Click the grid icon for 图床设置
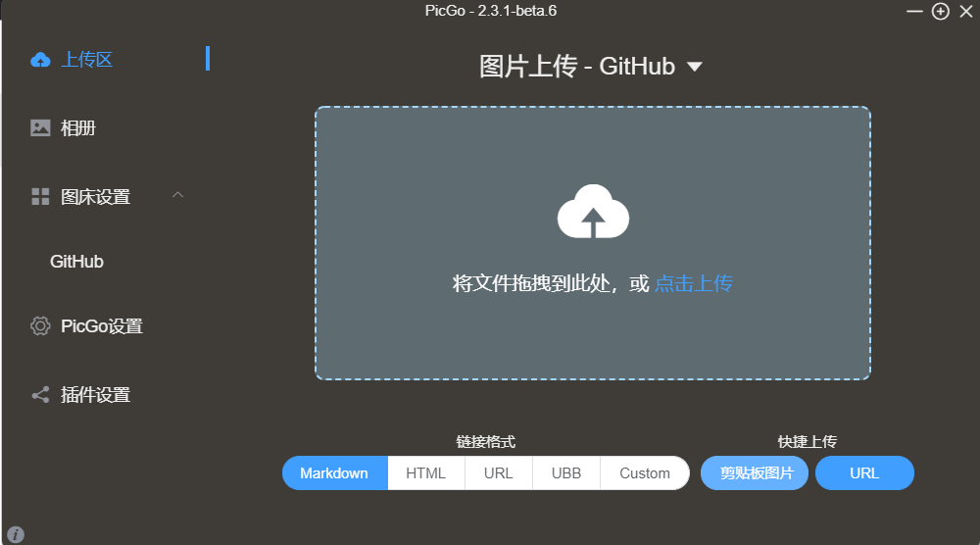980x545 pixels. 40,197
